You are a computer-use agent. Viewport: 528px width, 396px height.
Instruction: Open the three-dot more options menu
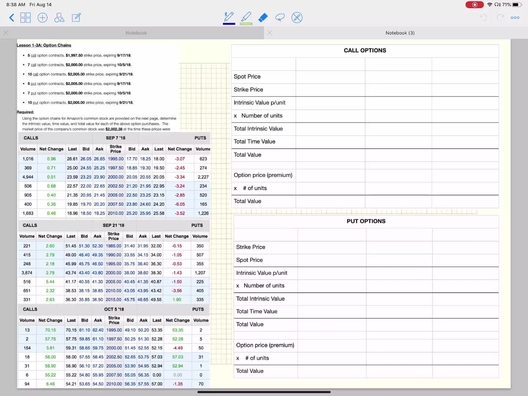tap(515, 18)
